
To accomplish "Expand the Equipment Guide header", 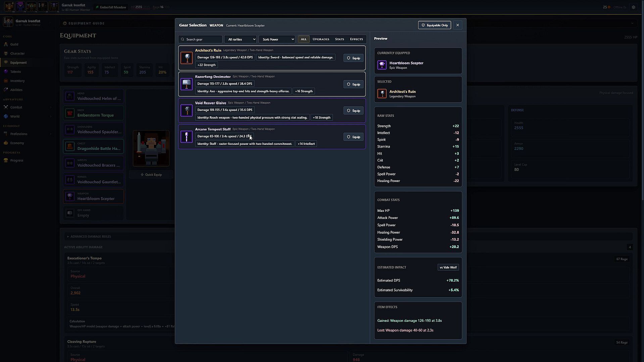I will tap(348, 23).
